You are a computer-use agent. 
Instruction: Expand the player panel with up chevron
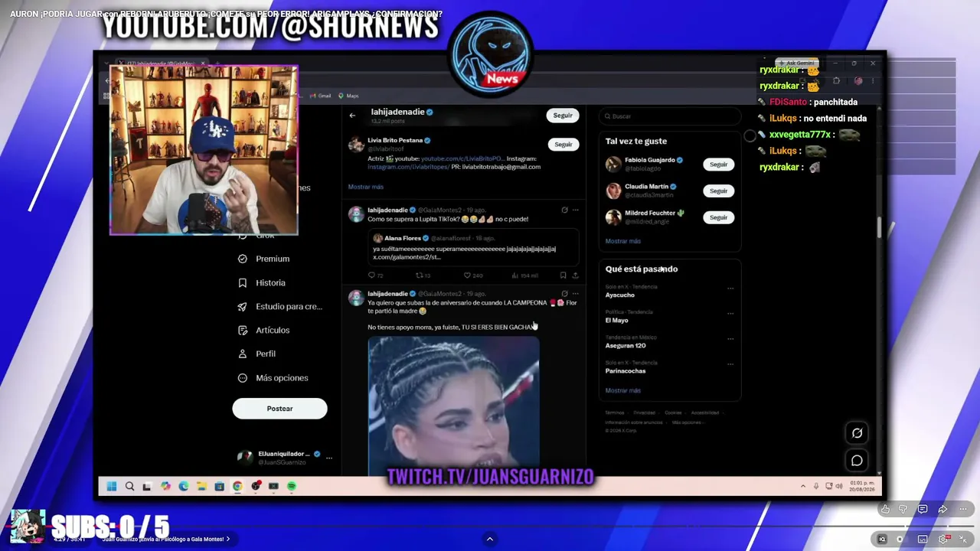[490, 539]
